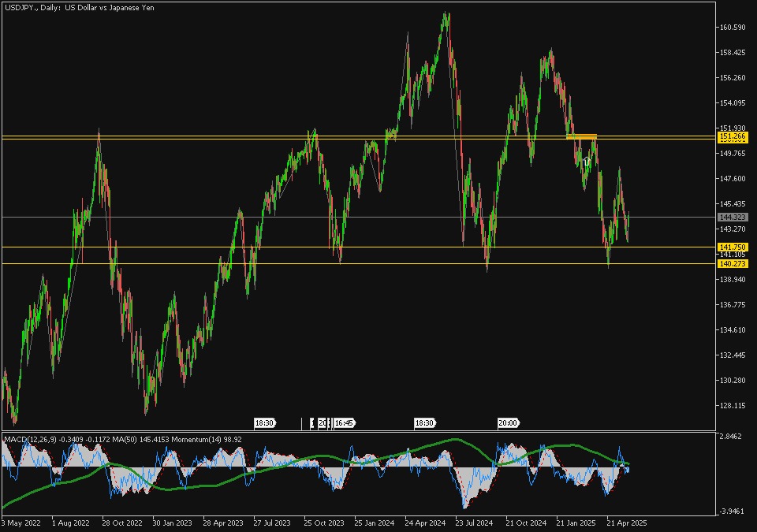The width and height of the screenshot is (757, 532).
Task: Click the 20:00 event time marker
Action: 508,423
